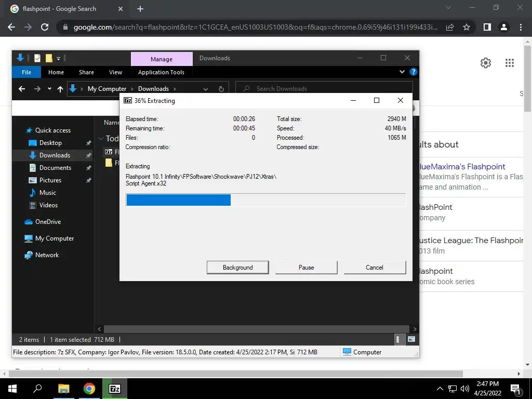Switch to the Home ribbon tab
Viewport: 532px width, 399px height.
[56, 72]
